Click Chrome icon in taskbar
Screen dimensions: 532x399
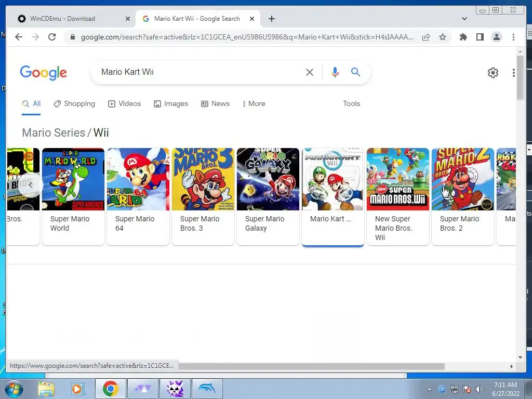point(111,389)
